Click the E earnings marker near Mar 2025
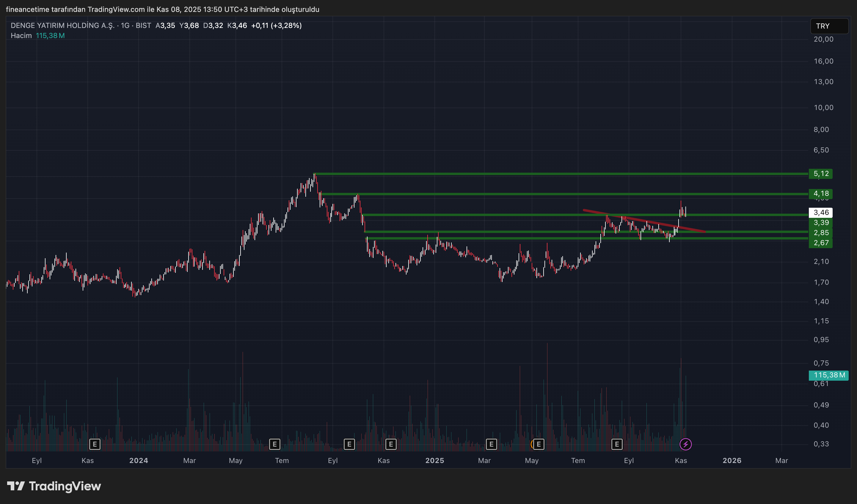The height and width of the screenshot is (504, 857). point(492,444)
